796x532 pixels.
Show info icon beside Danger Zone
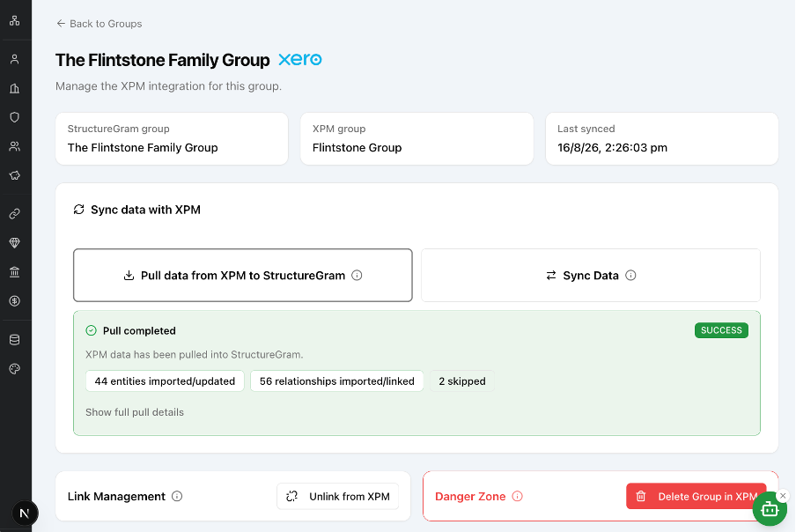(x=517, y=496)
